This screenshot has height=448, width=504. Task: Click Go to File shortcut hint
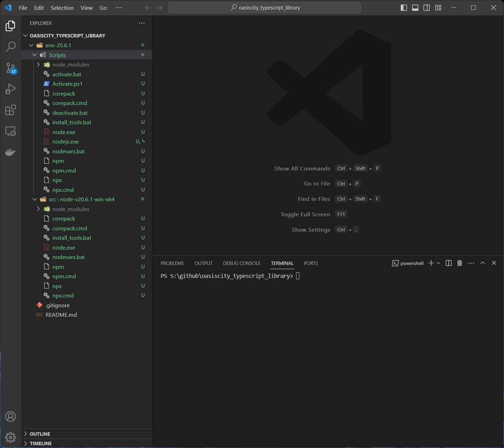point(332,184)
